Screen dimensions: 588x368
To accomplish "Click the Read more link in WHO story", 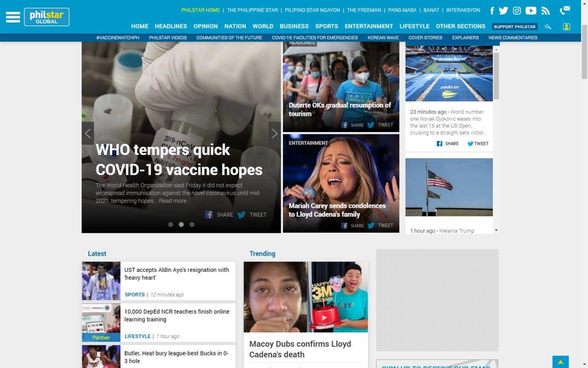I will 173,201.
